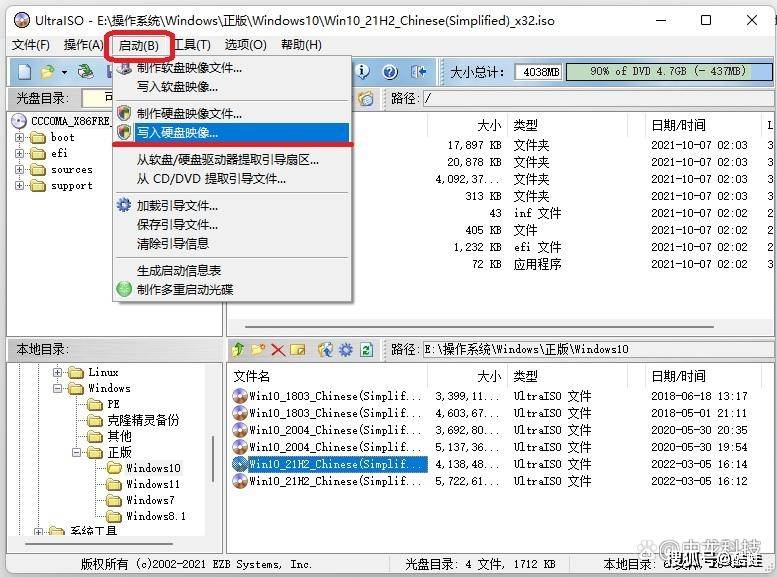Open the 操作(A) menu
The height and width of the screenshot is (577, 777).
[x=83, y=45]
